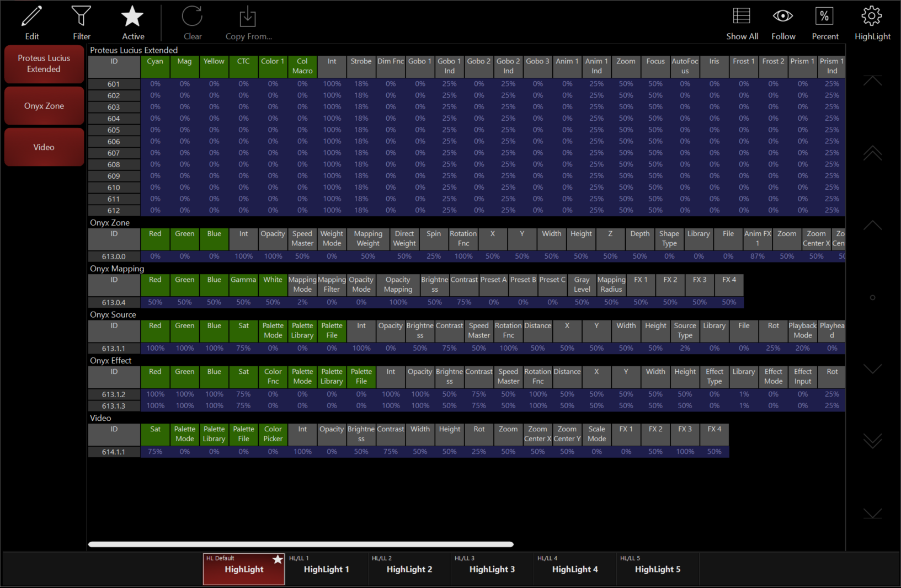This screenshot has height=588, width=901.
Task: Click the Strobe 18% value for fixture 604
Action: pyautogui.click(x=361, y=119)
